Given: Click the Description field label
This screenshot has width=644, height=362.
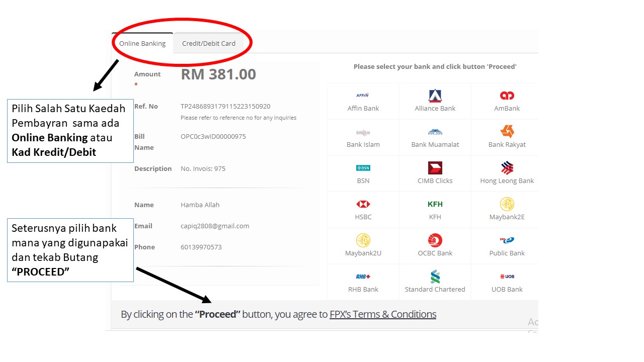Looking at the screenshot, I should click(x=153, y=168).
